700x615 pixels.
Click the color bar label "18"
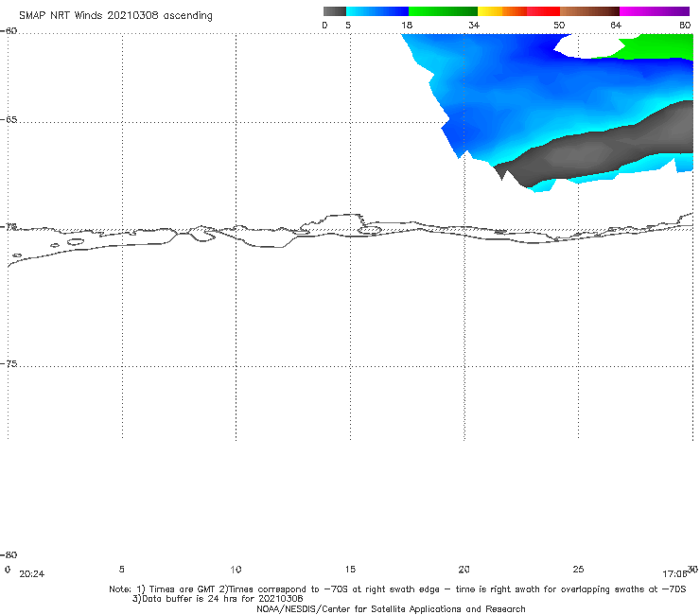pos(407,26)
